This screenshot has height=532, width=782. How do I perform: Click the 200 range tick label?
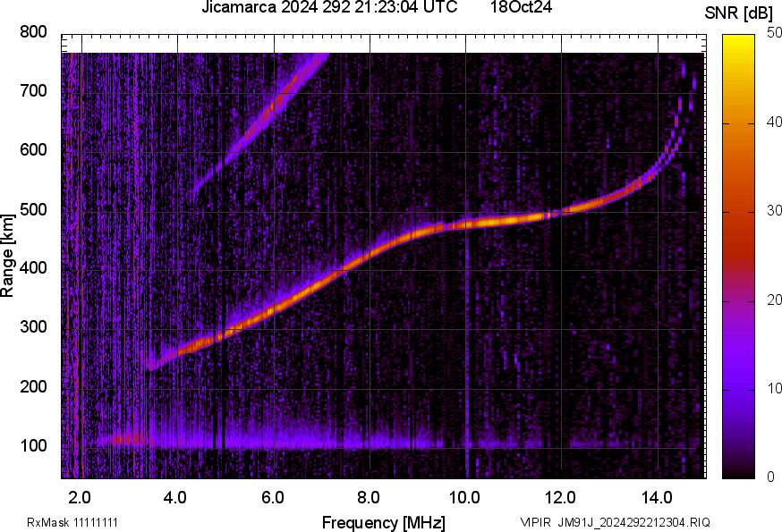pyautogui.click(x=33, y=386)
